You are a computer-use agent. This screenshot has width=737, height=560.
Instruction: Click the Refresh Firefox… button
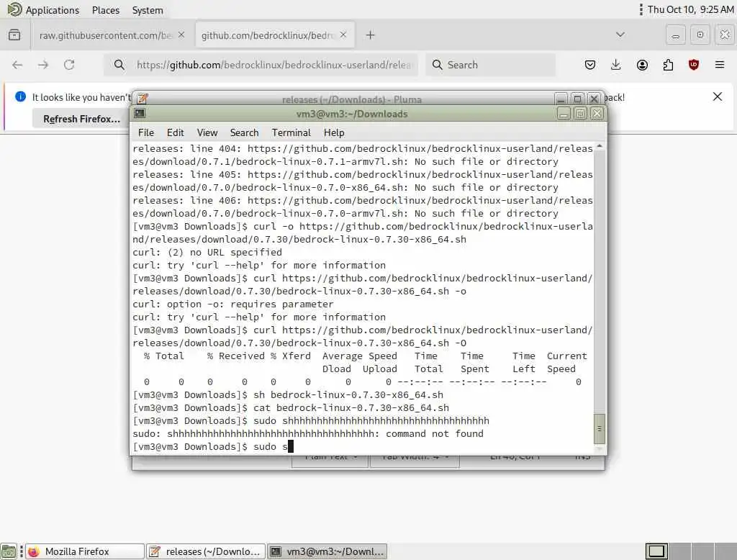point(82,119)
